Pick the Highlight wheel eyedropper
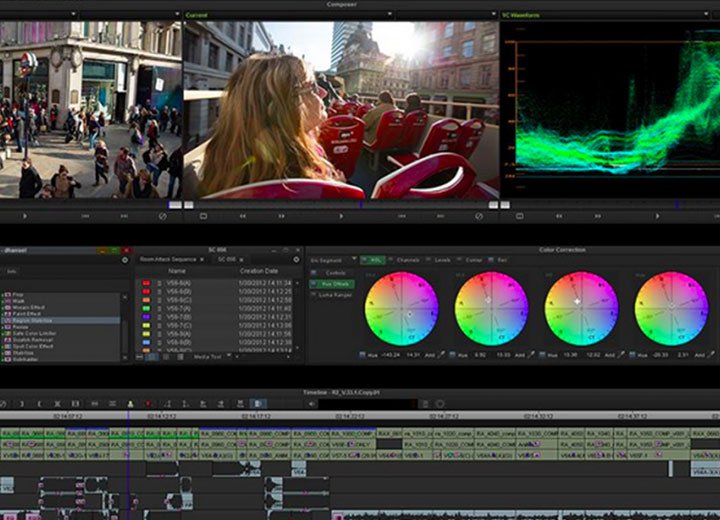This screenshot has height=520, width=720. pos(621,355)
